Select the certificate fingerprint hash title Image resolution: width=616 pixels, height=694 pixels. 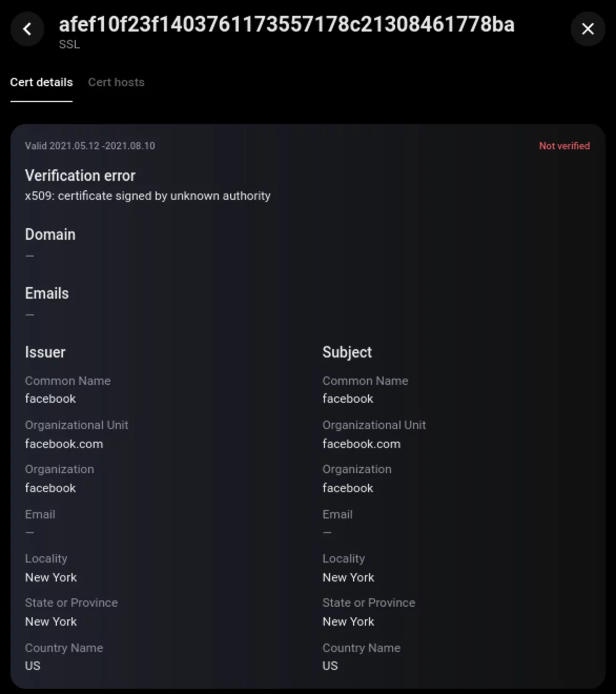pos(286,24)
